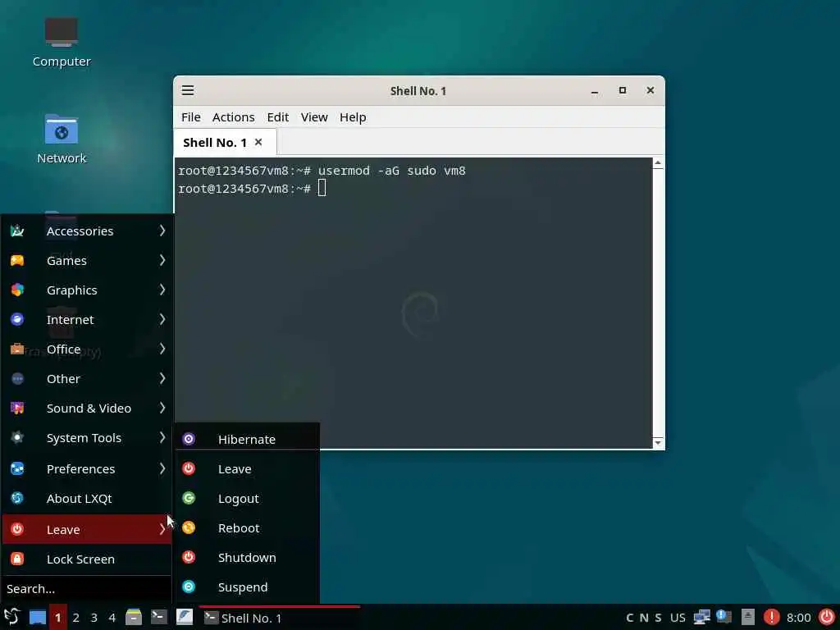This screenshot has height=630, width=840.
Task: Open the terminal hamburger menu icon
Action: pos(188,90)
